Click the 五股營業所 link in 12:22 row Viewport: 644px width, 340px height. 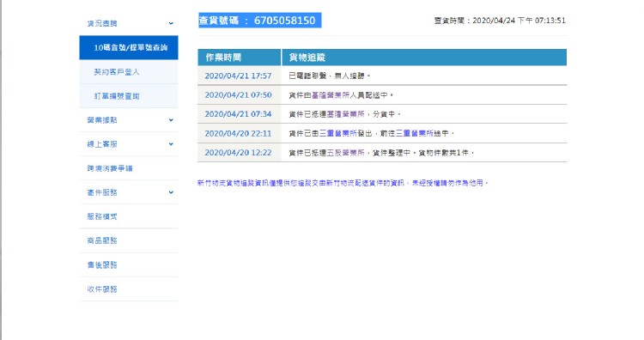pyautogui.click(x=345, y=153)
